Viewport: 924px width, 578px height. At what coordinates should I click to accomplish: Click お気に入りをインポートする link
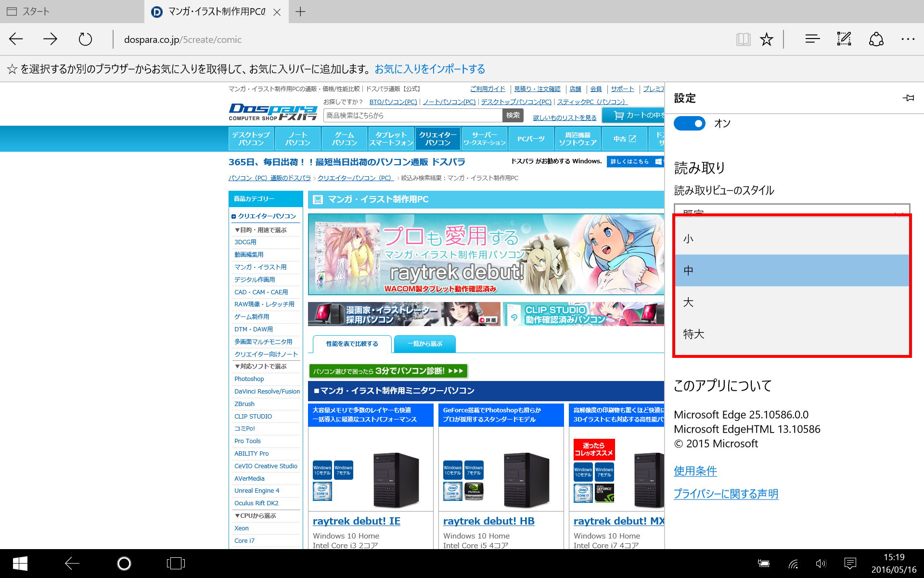tap(430, 69)
